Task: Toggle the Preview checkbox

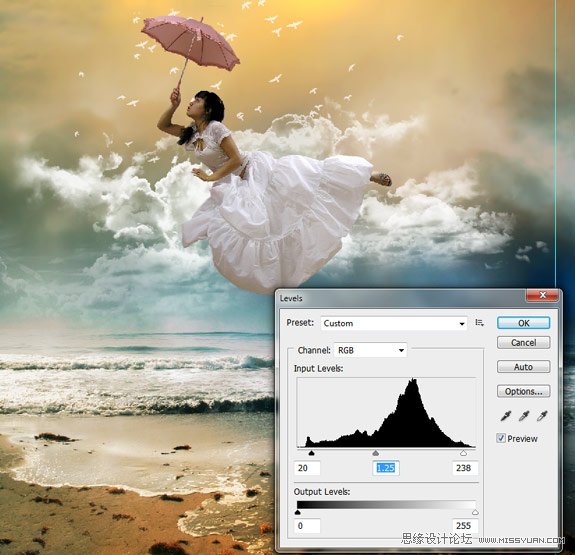Action: [x=501, y=438]
